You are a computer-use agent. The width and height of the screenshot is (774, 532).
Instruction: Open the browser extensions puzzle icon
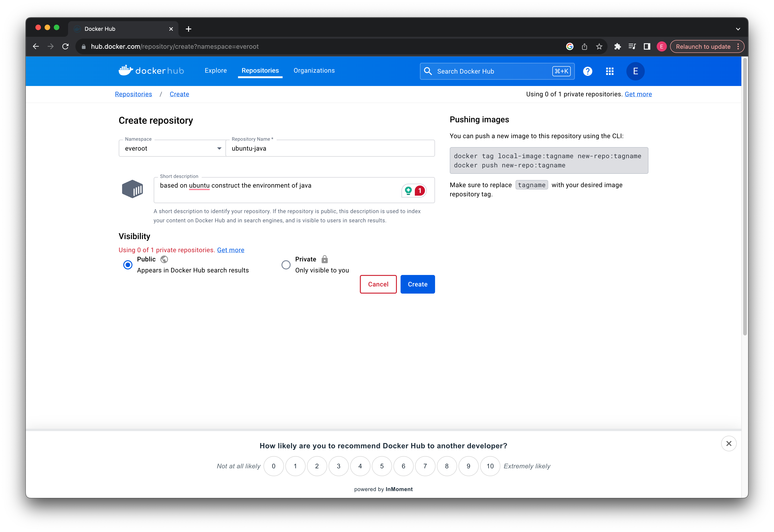point(617,46)
